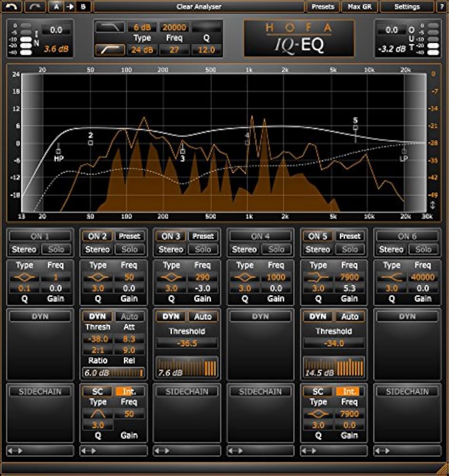
Task: Click band 2 gain reduction meter 6.0 dB
Action: click(113, 373)
